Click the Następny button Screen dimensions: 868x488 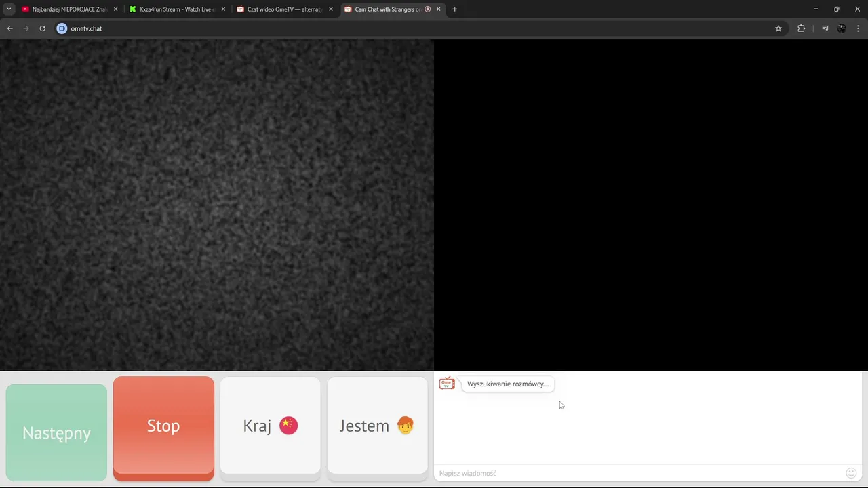pyautogui.click(x=56, y=432)
